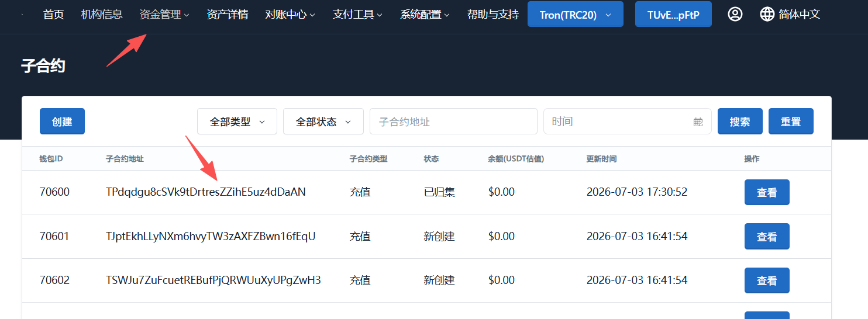Click the calendar icon in time field
868x319 pixels.
698,122
